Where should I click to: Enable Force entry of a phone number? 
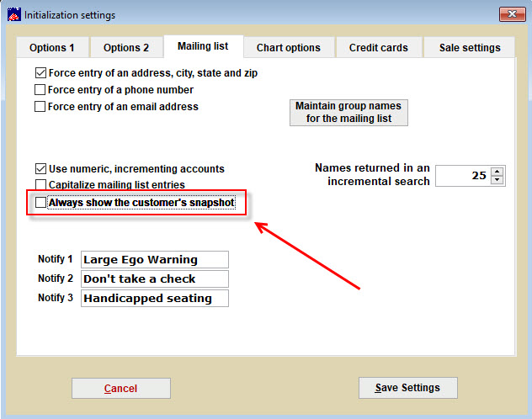[40, 90]
